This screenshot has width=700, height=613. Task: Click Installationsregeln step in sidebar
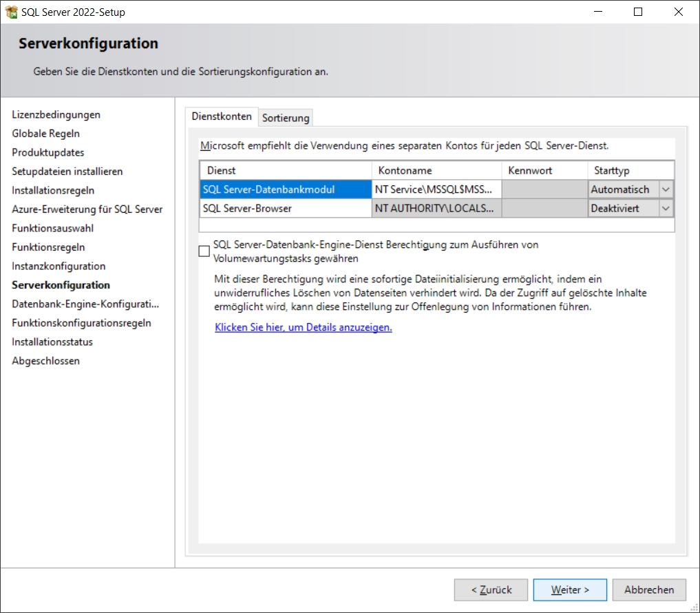coord(53,190)
